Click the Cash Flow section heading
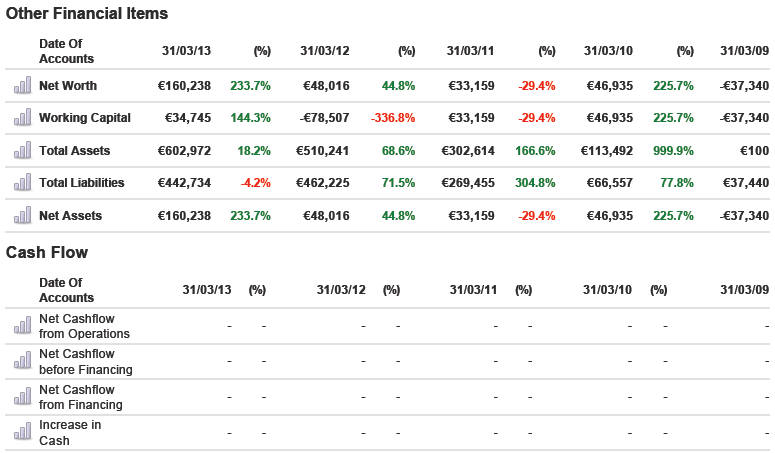This screenshot has width=775, height=453. click(x=47, y=252)
